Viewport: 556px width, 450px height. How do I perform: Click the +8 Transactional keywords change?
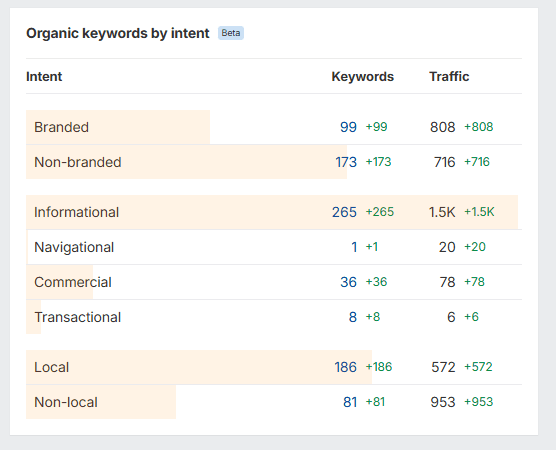(x=373, y=317)
